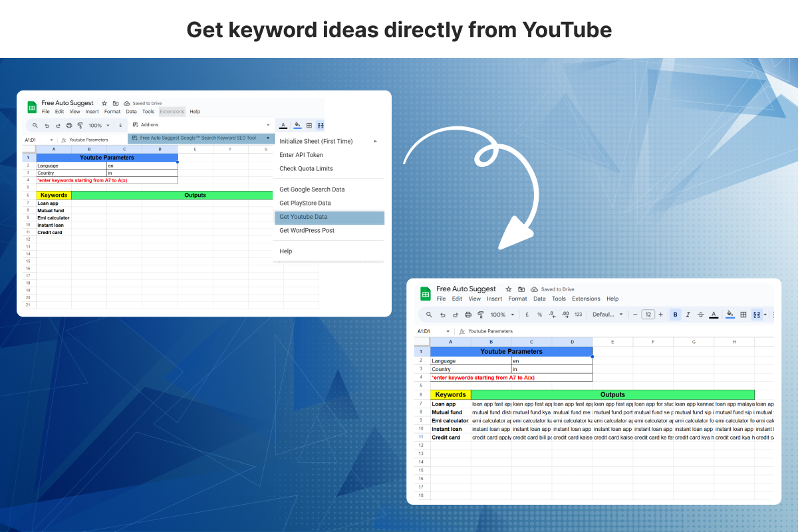This screenshot has height=532, width=798.
Task: Click fill color icon in right window
Action: coord(730,315)
